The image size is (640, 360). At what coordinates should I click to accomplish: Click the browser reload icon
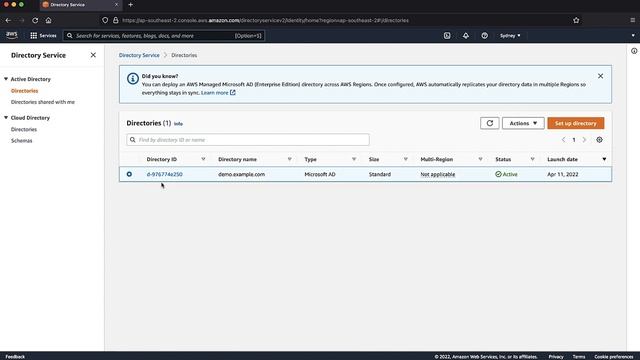tap(35, 20)
